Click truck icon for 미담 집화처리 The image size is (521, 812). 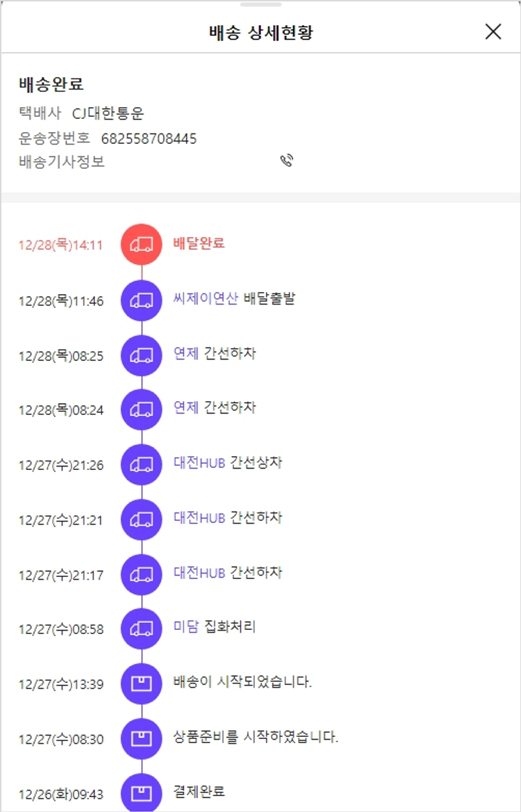[x=142, y=628]
